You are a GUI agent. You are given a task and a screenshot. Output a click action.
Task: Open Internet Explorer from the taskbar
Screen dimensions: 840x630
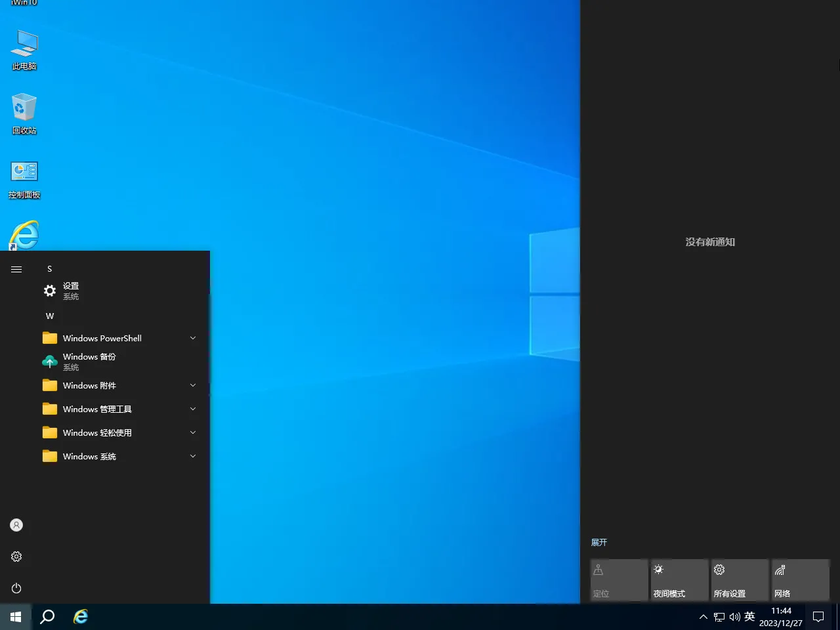coord(80,616)
